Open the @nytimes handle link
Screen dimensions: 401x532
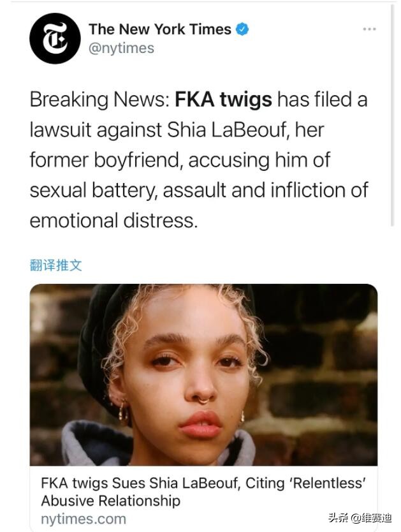[x=121, y=48]
